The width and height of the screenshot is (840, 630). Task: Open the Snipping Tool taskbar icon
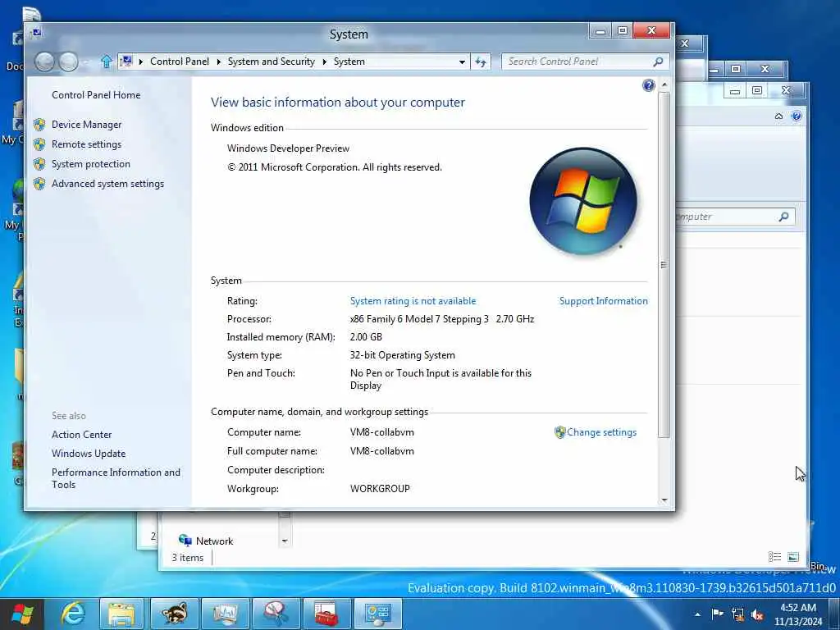(276, 614)
